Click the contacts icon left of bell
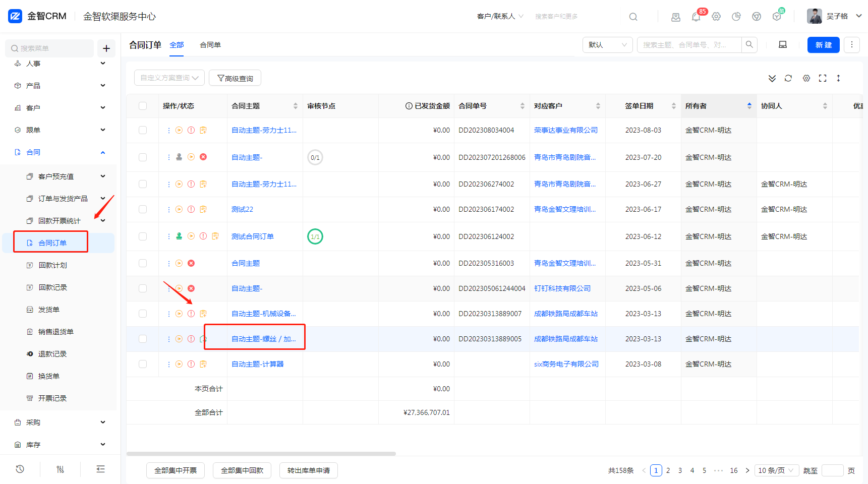 click(x=676, y=17)
